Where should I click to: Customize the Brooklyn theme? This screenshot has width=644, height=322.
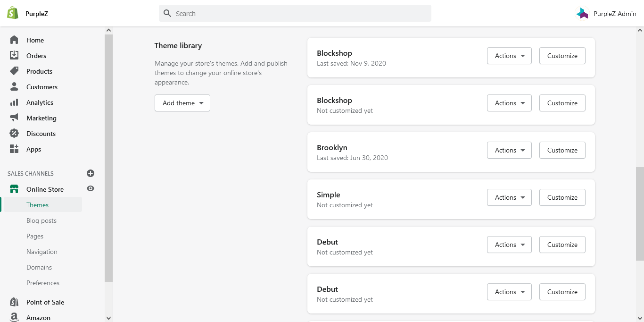[562, 150]
